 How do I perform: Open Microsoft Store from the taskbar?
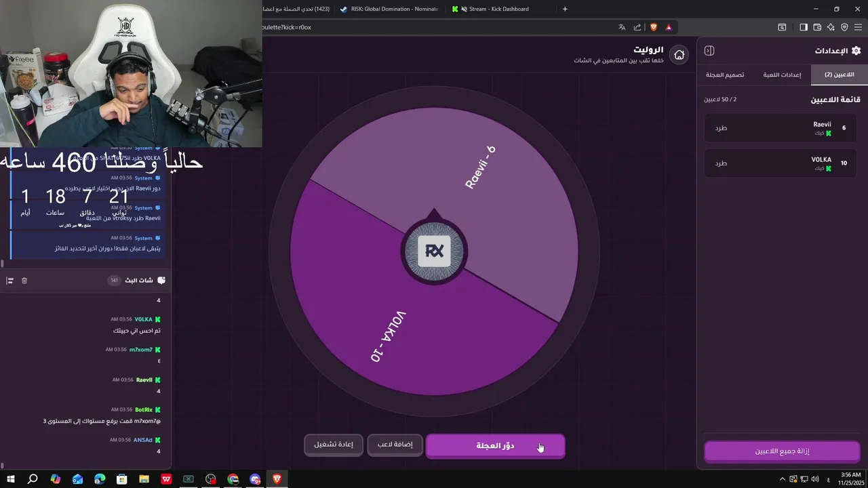(x=121, y=479)
